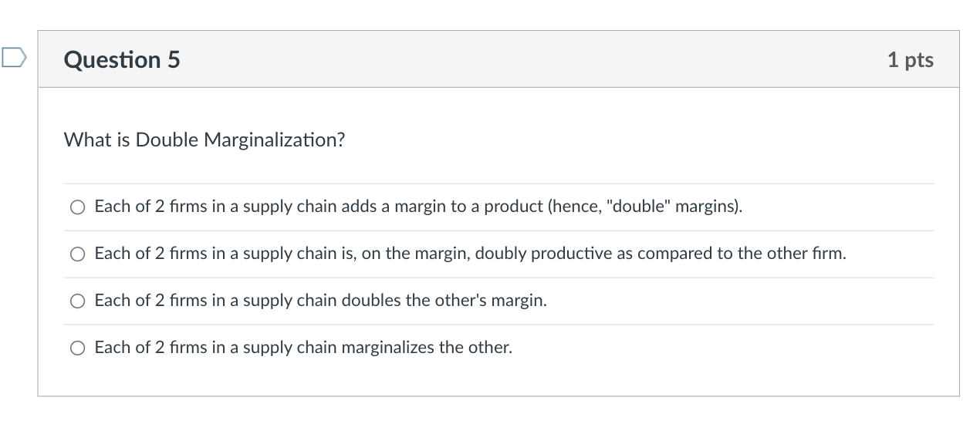This screenshot has height=424, width=980.
Task: Mark the radio for "marginalizes the other" answer
Action: (77, 348)
